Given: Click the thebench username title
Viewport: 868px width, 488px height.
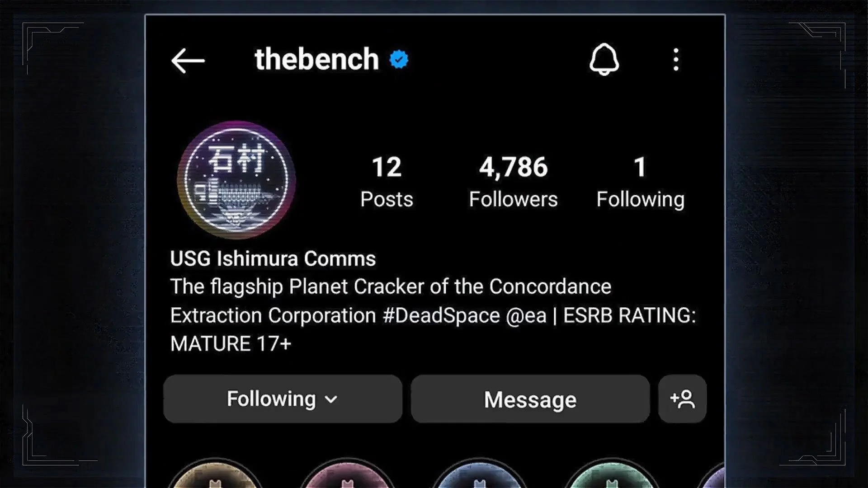Looking at the screenshot, I should pyautogui.click(x=316, y=59).
